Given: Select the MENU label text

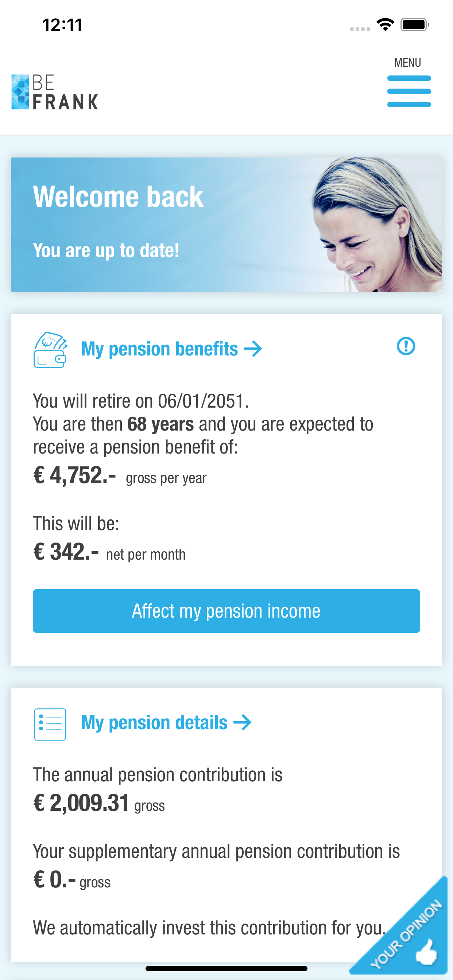Looking at the screenshot, I should tap(408, 62).
